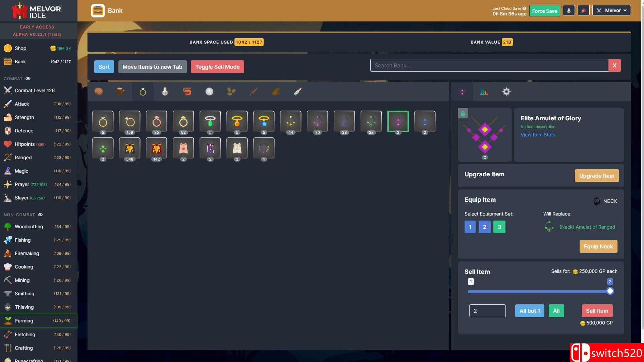Click the Search Bank input field

[x=489, y=65]
